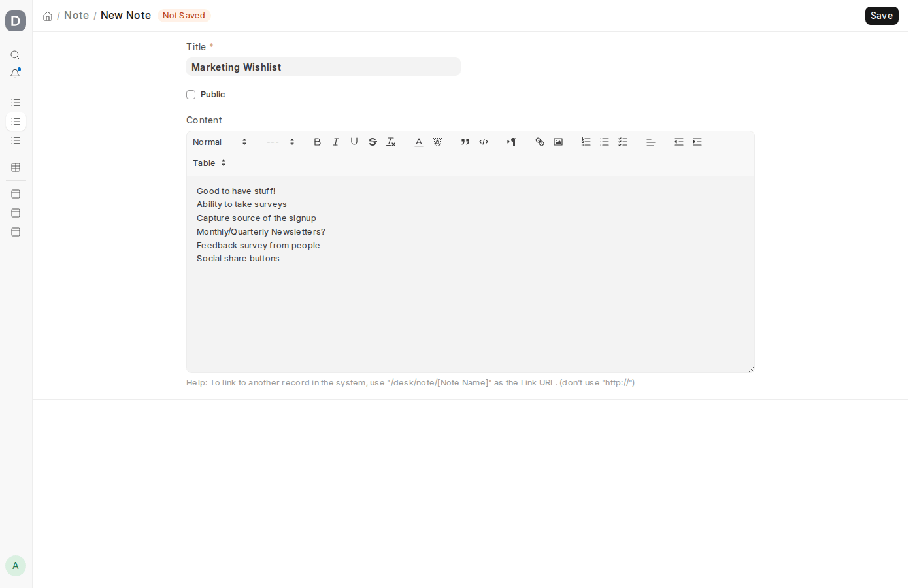
Task: Click the "Feedback survey from people" line
Action: (258, 246)
